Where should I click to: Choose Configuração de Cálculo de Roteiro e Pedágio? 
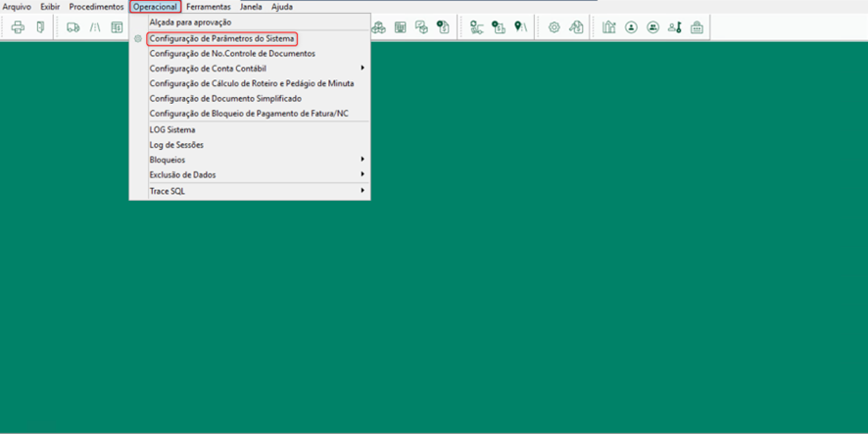pos(250,83)
